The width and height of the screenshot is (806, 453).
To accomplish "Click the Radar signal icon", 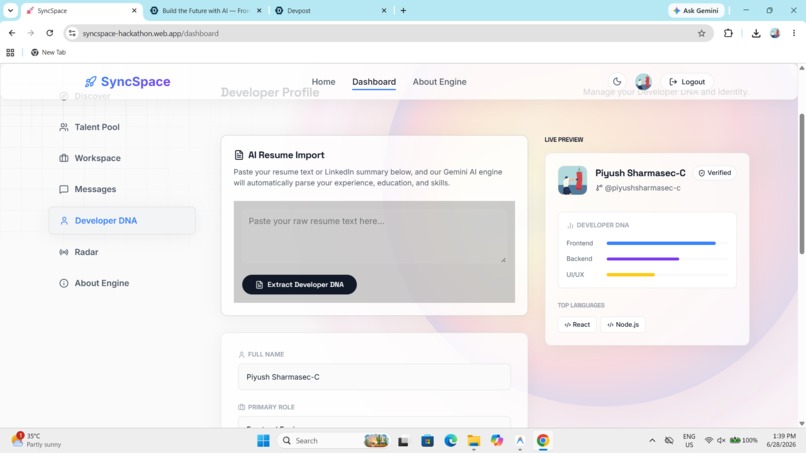I will click(x=64, y=252).
